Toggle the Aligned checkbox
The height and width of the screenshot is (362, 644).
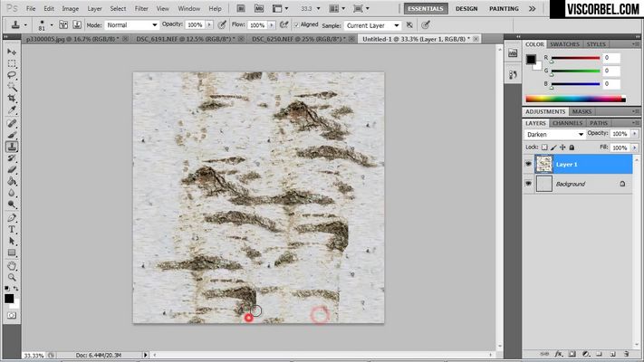coord(296,25)
